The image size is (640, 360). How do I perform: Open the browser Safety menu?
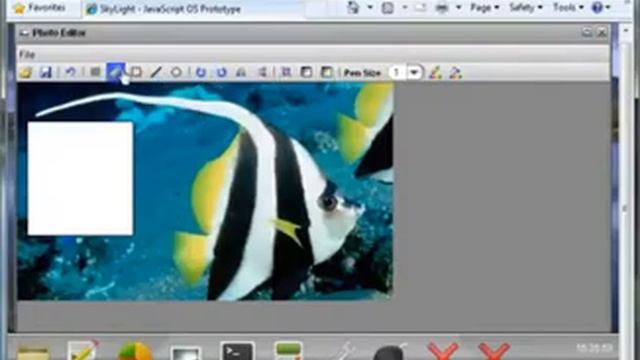click(526, 7)
